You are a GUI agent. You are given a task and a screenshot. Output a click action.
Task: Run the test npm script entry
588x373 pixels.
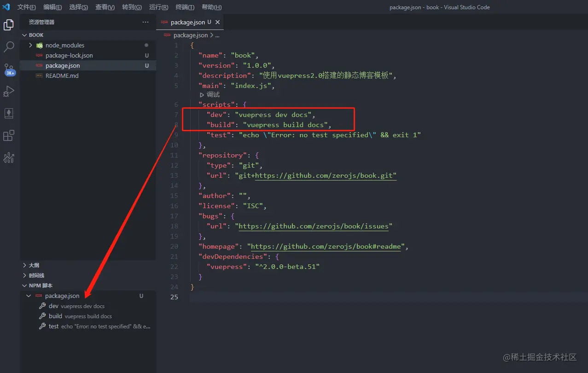[x=88, y=326]
